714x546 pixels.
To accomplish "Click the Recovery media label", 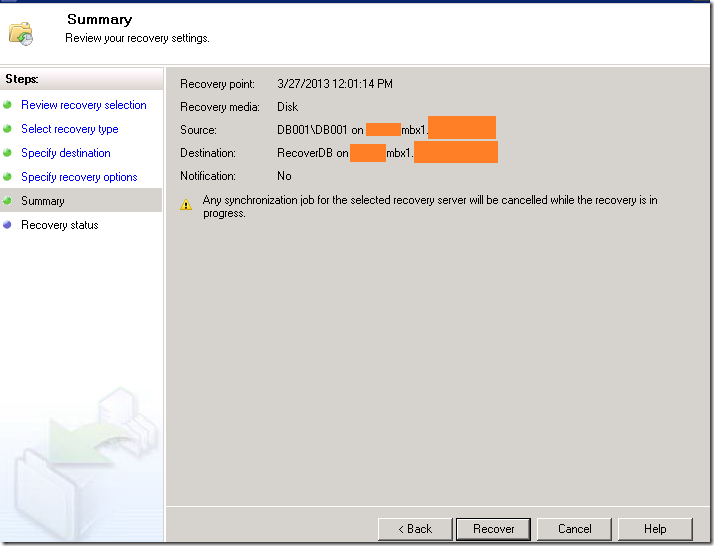I will coord(220,107).
